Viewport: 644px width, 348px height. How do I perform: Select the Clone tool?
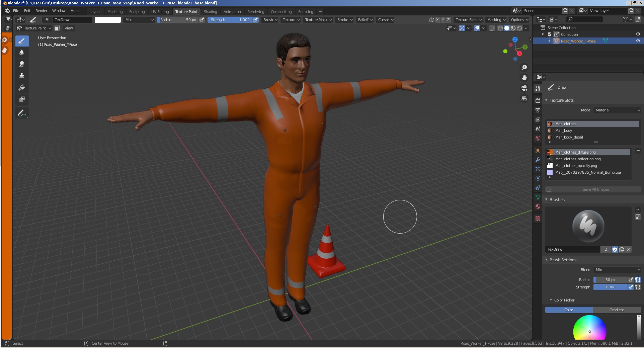point(22,76)
